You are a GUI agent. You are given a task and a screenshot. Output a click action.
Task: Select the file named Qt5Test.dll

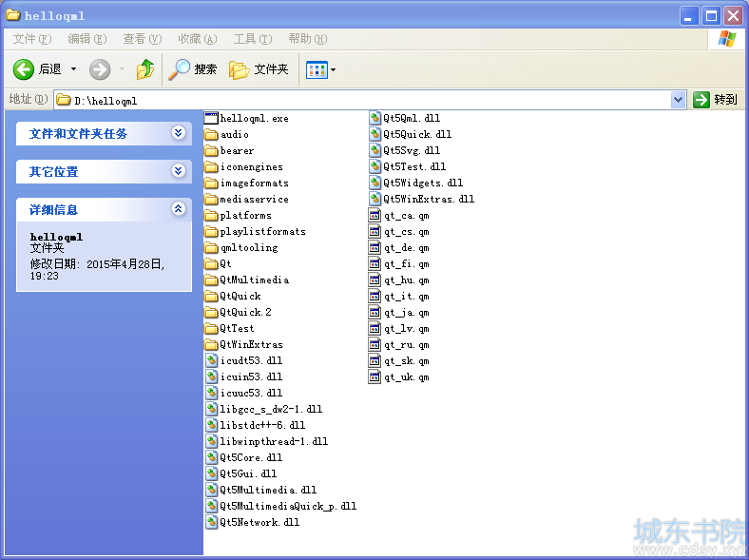(x=408, y=166)
